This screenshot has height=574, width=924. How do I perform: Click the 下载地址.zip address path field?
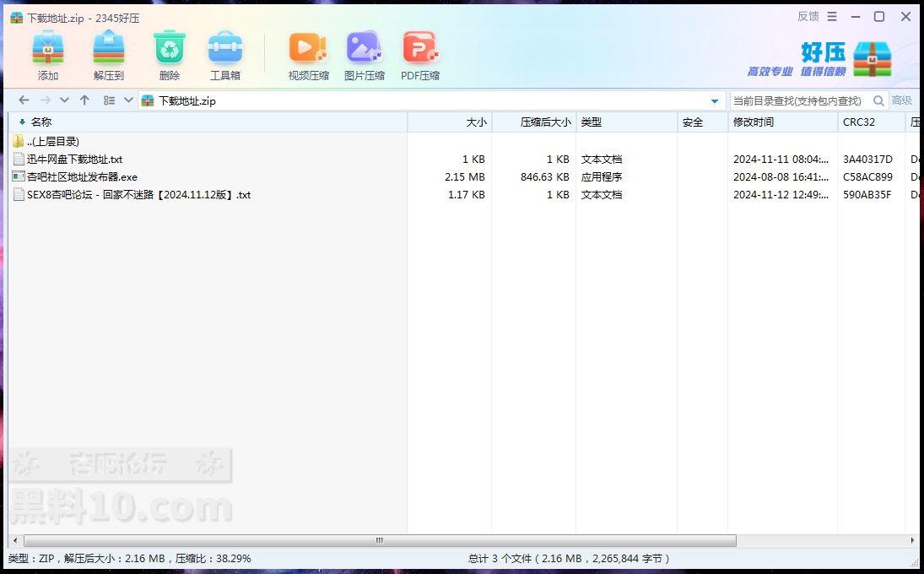(432, 100)
